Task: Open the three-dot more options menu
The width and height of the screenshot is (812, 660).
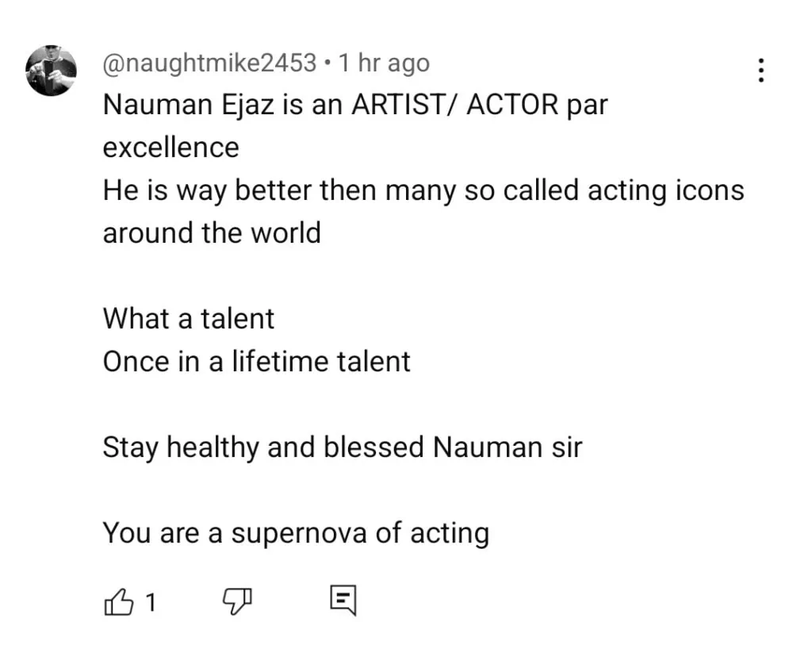Action: (760, 71)
